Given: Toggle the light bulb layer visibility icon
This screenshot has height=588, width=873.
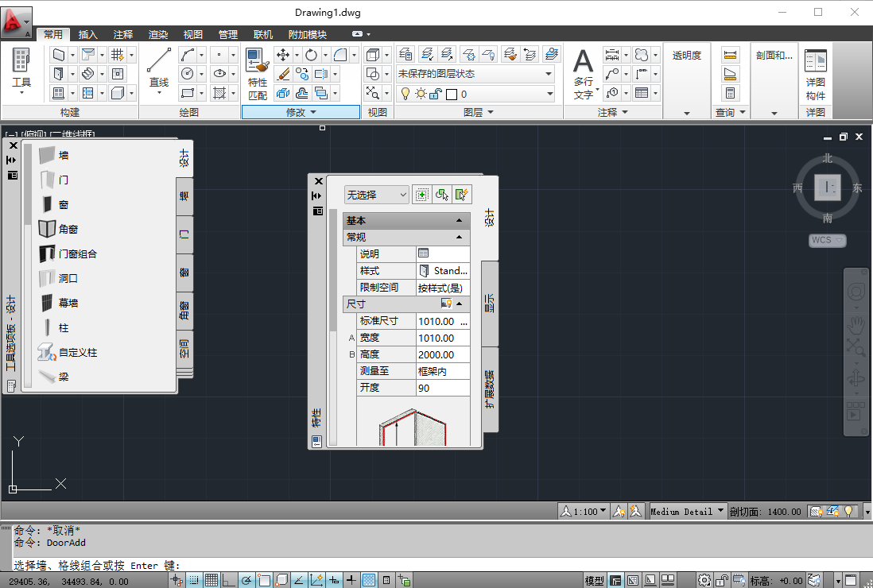Looking at the screenshot, I should click(x=405, y=95).
